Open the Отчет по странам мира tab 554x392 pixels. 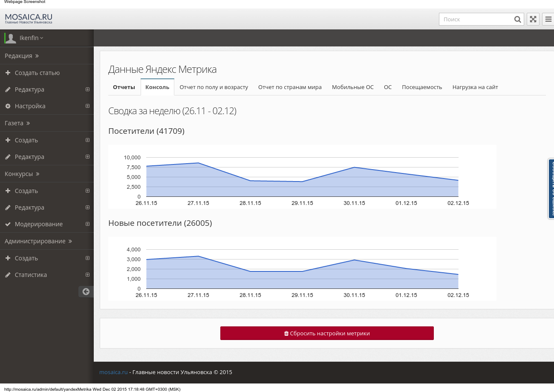pyautogui.click(x=290, y=87)
